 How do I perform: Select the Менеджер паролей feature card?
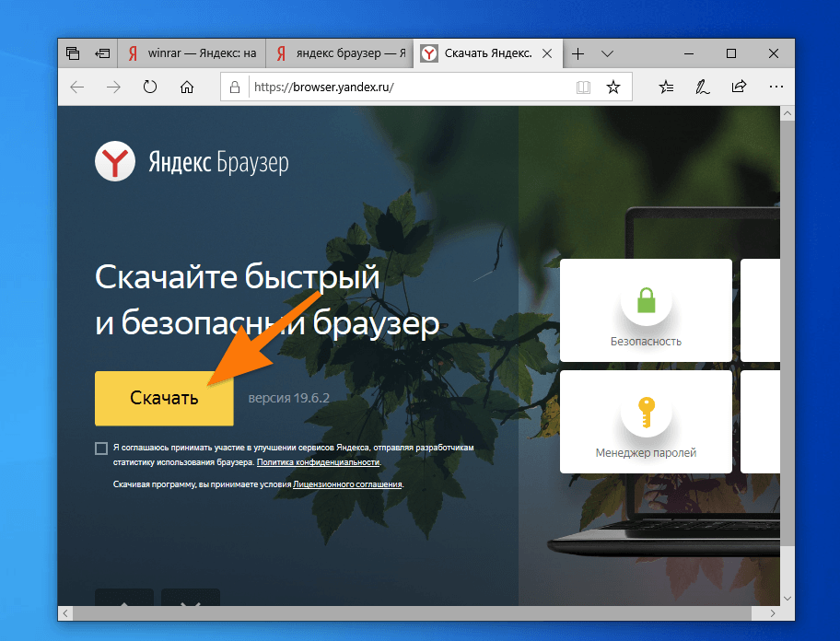646,422
